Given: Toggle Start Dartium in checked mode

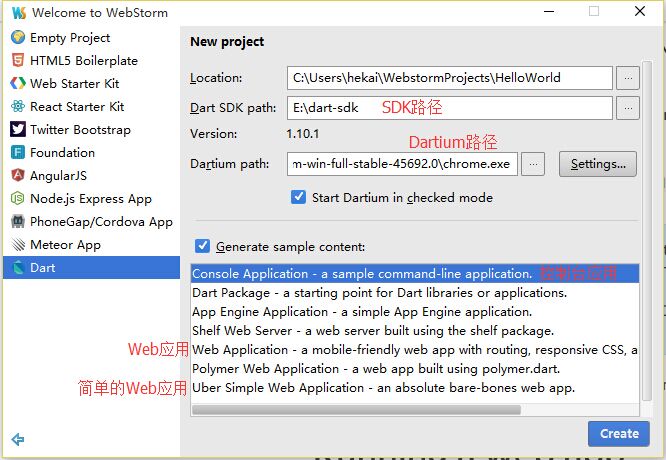Looking at the screenshot, I should [x=298, y=197].
